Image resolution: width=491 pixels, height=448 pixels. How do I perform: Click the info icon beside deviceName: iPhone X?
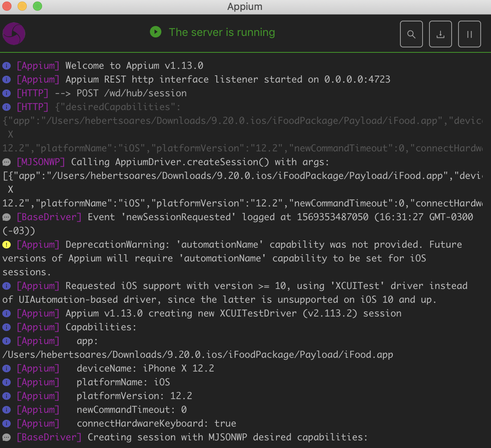point(7,368)
